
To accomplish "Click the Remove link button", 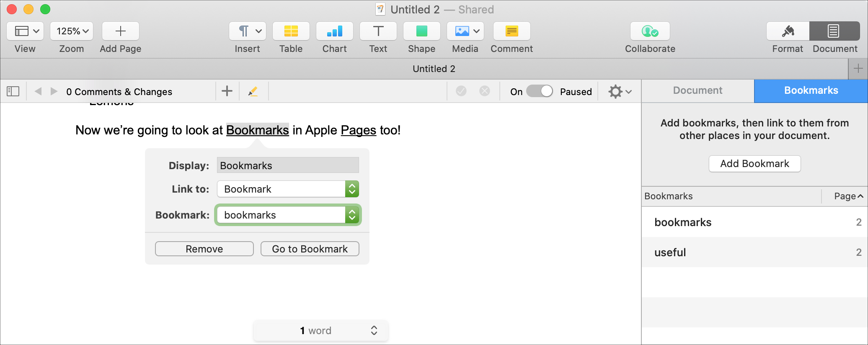I will (x=204, y=249).
